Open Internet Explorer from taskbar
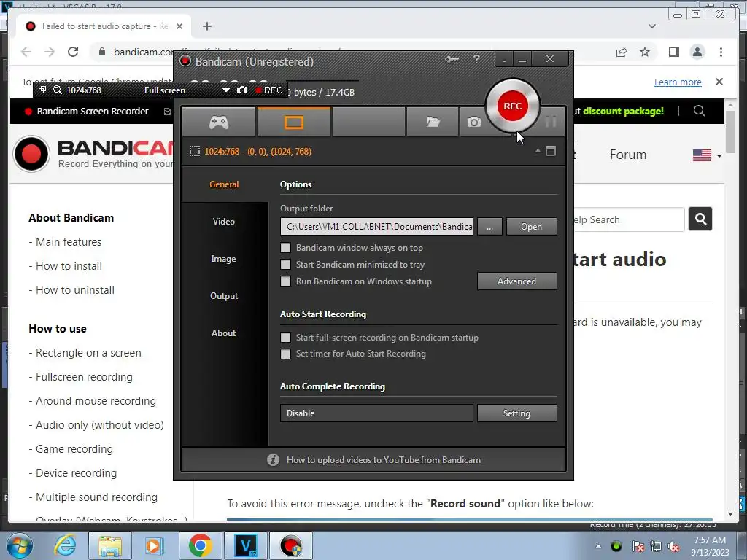The width and height of the screenshot is (747, 560). coord(65,546)
